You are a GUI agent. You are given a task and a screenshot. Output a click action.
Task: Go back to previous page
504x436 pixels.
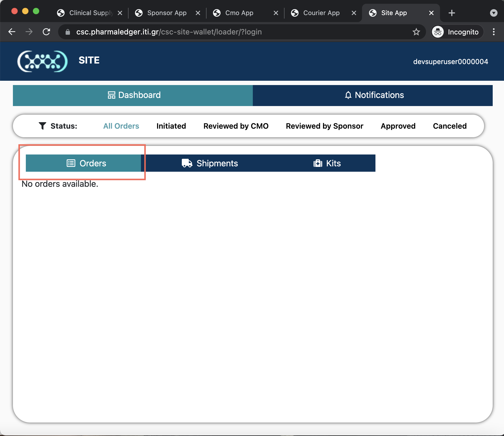12,32
